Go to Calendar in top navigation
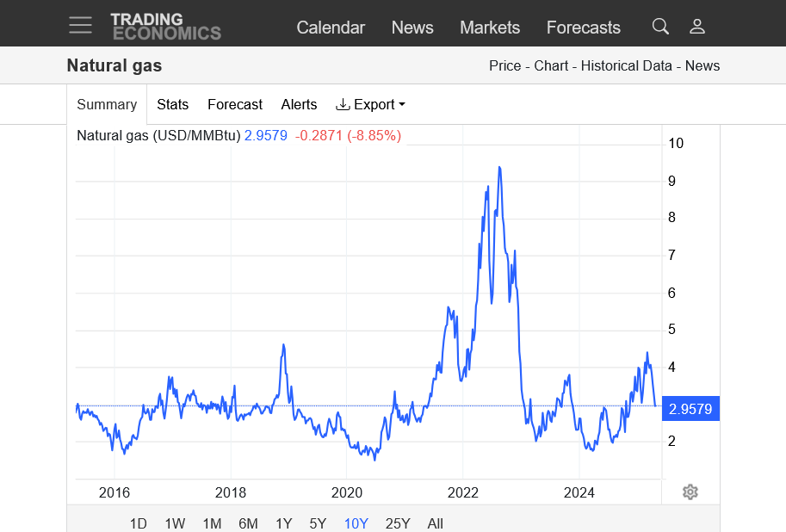This screenshot has width=786, height=532. coord(331,28)
